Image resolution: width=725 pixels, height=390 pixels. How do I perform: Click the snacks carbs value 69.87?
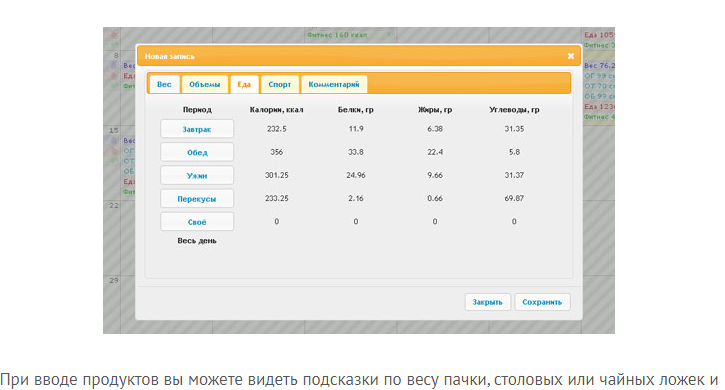(x=514, y=198)
